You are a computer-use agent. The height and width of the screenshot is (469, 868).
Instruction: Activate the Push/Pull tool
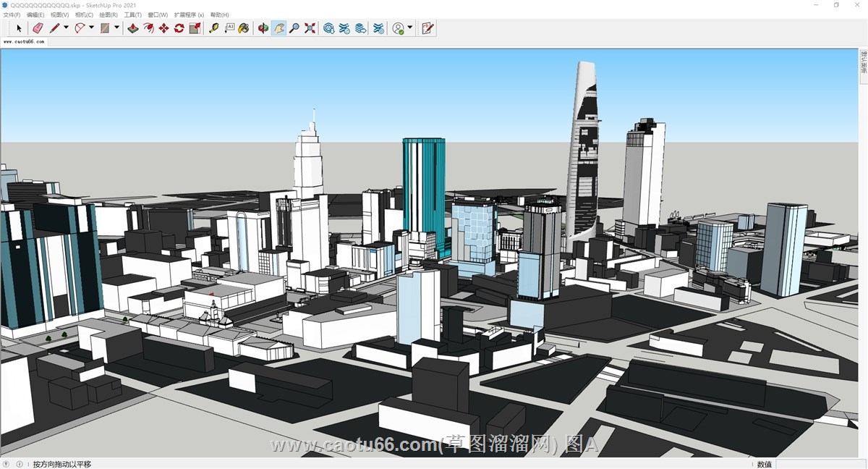click(133, 28)
